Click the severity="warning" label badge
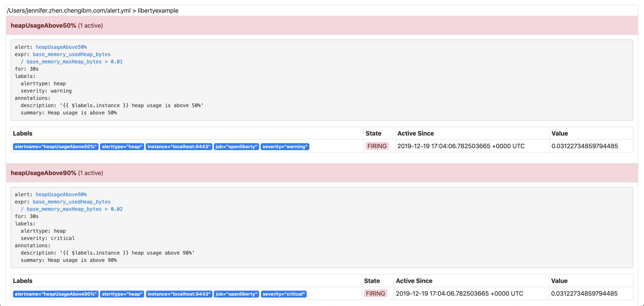 (x=285, y=147)
